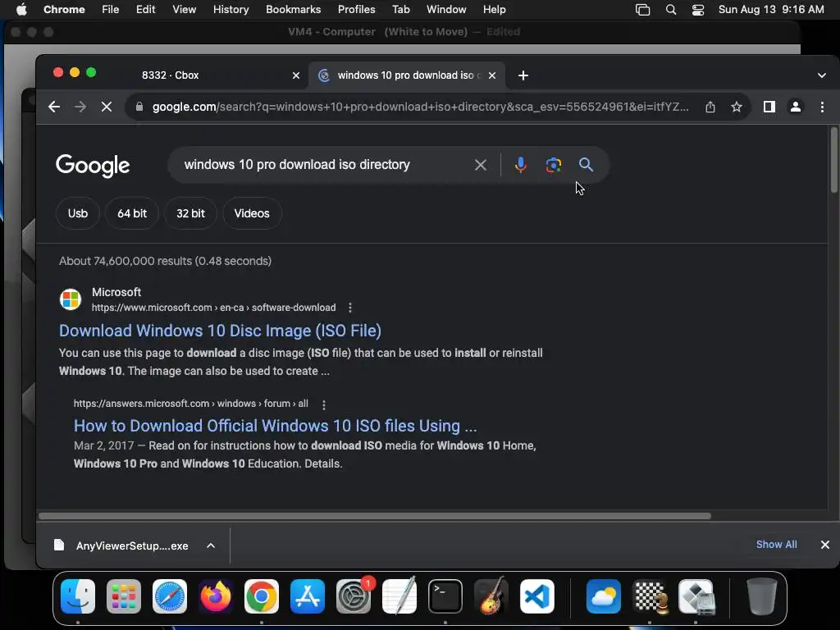Open the tab search dropdown arrow

822,75
